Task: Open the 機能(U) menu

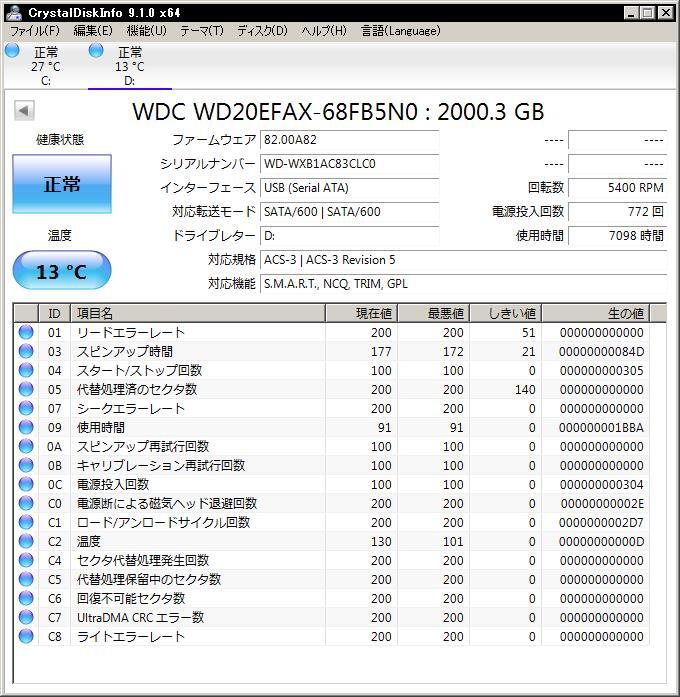Action: pos(146,31)
